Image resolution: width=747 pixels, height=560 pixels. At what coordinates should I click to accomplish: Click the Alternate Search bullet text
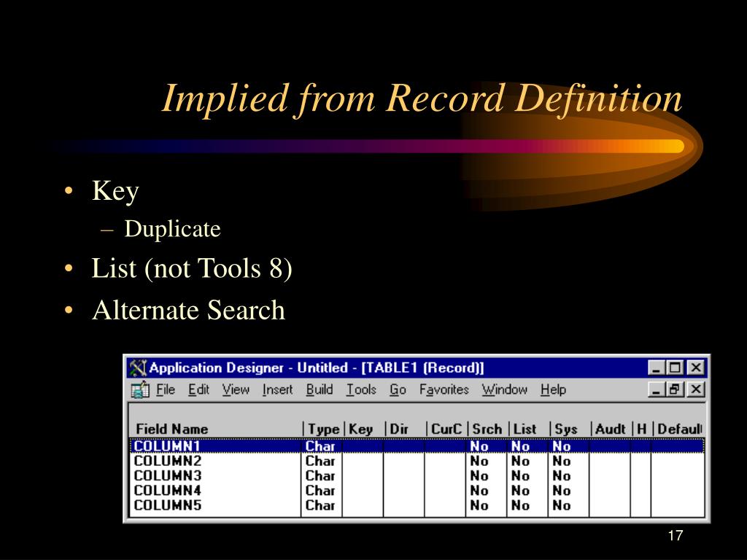coord(189,310)
